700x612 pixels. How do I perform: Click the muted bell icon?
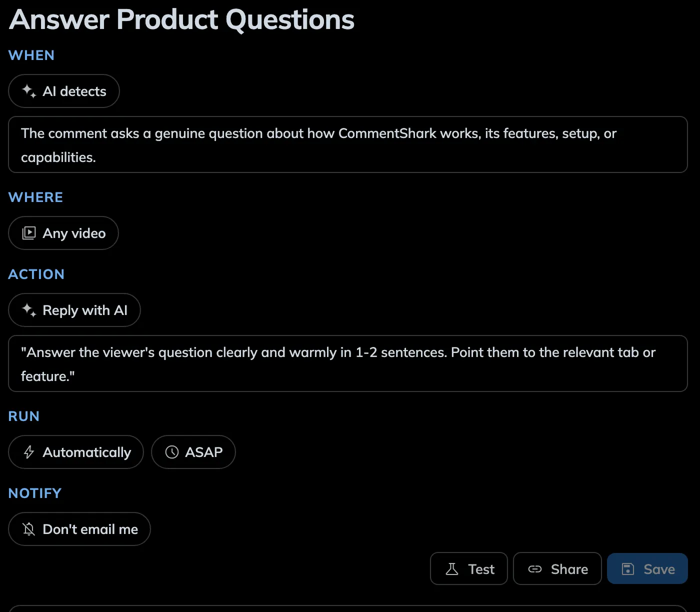pyautogui.click(x=29, y=529)
